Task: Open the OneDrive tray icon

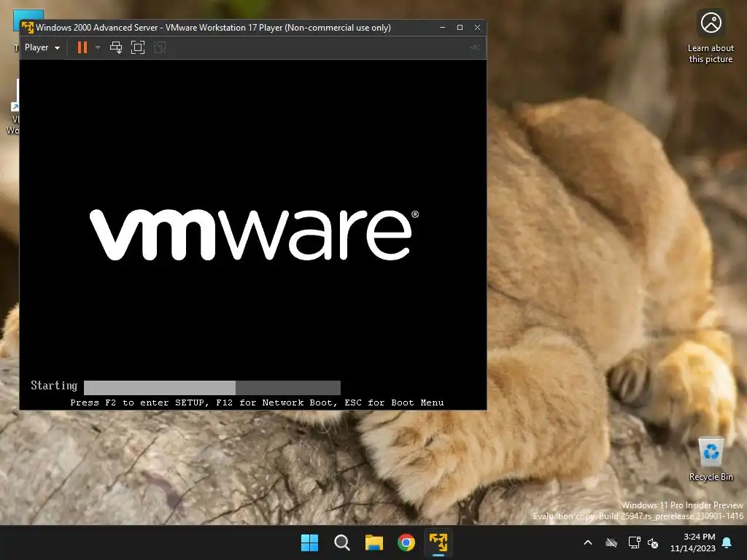Action: (x=611, y=542)
